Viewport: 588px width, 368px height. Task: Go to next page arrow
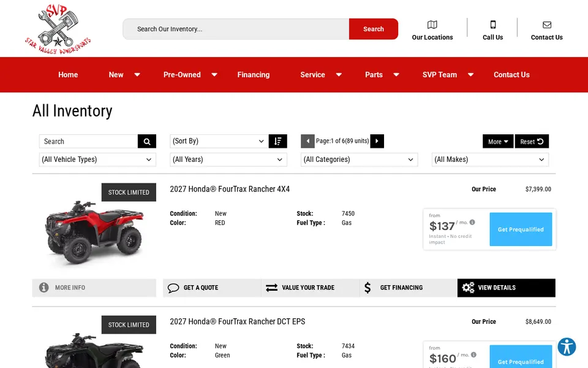click(x=377, y=141)
